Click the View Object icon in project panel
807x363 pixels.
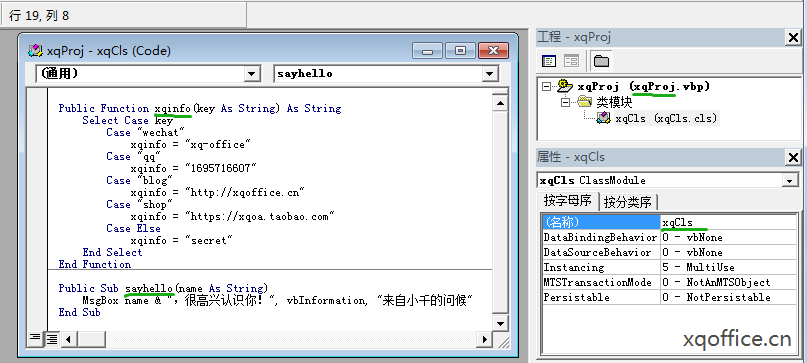click(571, 61)
